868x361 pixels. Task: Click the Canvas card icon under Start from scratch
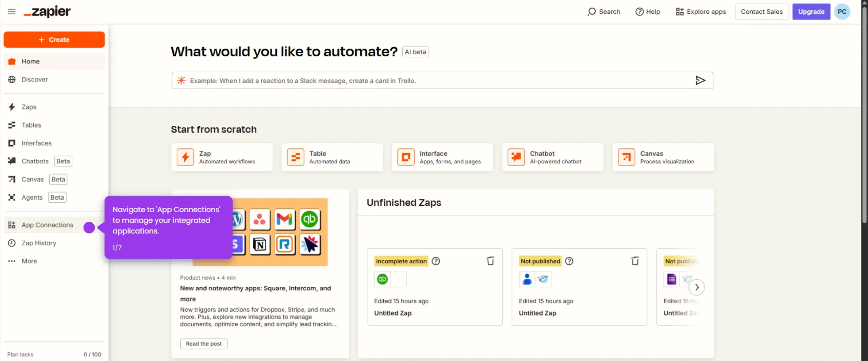click(626, 157)
